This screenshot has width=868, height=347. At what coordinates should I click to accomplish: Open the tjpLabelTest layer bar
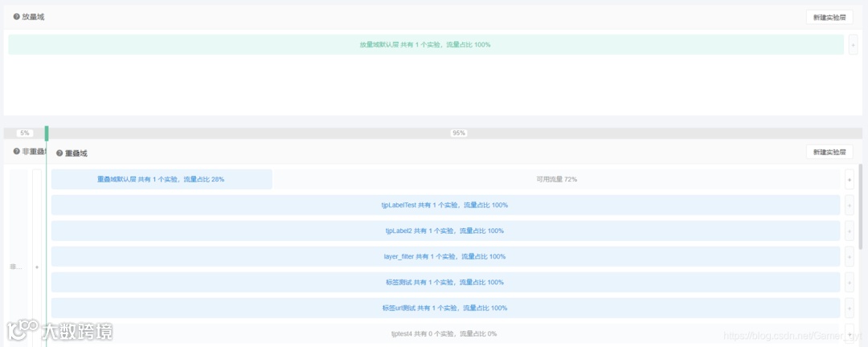coord(445,205)
